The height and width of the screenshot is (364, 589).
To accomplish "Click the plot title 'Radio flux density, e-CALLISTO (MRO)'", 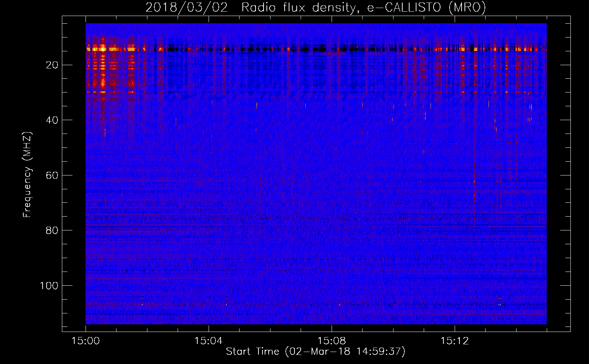I will point(363,7).
